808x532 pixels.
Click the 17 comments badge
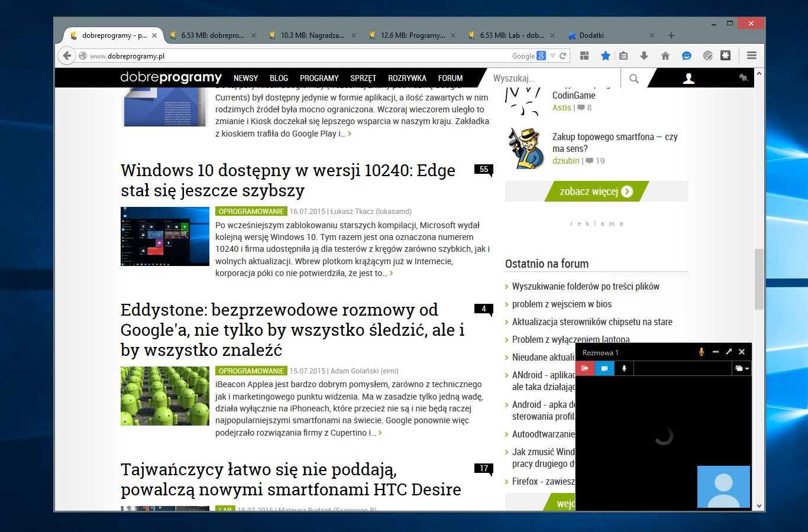click(484, 469)
